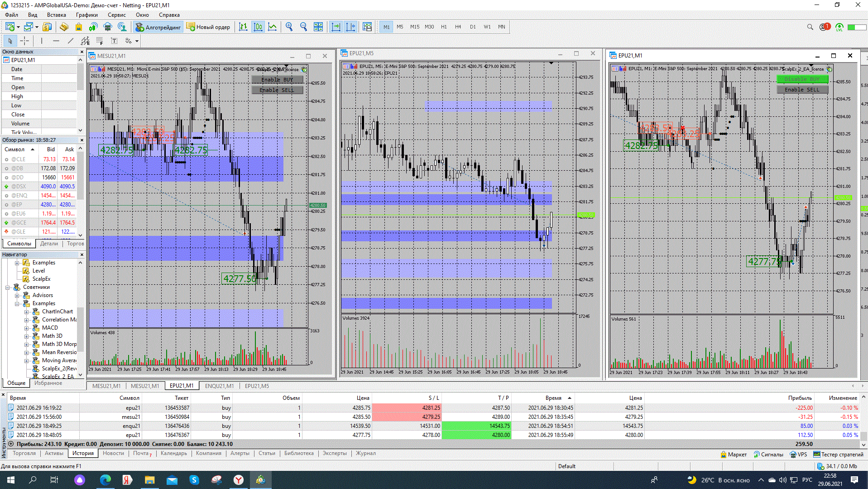Click the Zoom Out magnifier icon
The width and height of the screenshot is (868, 489).
(x=303, y=27)
